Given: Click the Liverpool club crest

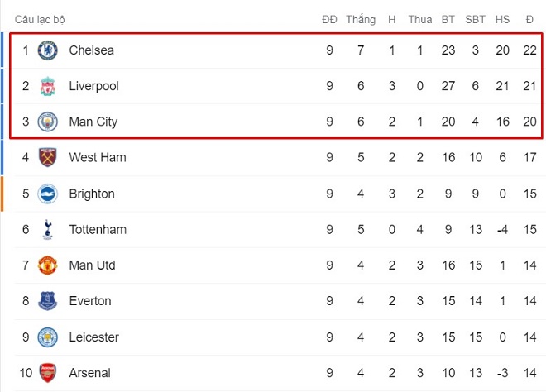Looking at the screenshot, I should (x=47, y=86).
